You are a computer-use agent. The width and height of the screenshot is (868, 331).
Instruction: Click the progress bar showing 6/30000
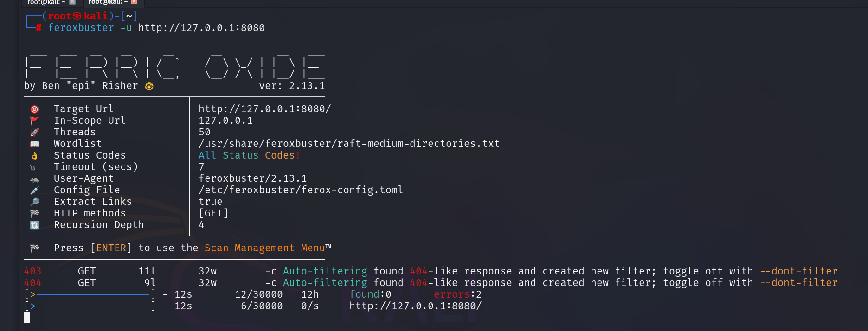click(x=90, y=306)
